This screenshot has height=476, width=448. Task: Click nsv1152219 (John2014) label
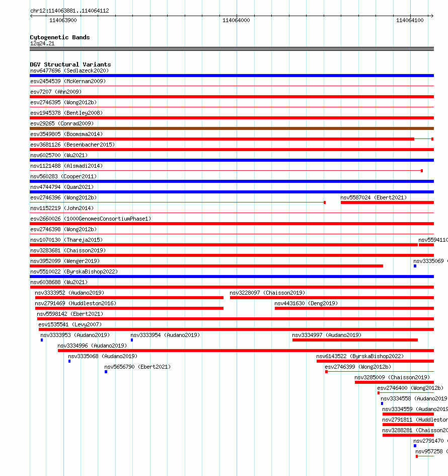[62, 208]
